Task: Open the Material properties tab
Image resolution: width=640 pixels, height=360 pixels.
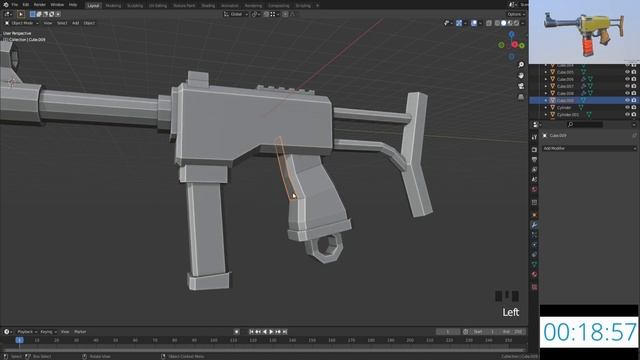Action: click(x=534, y=274)
